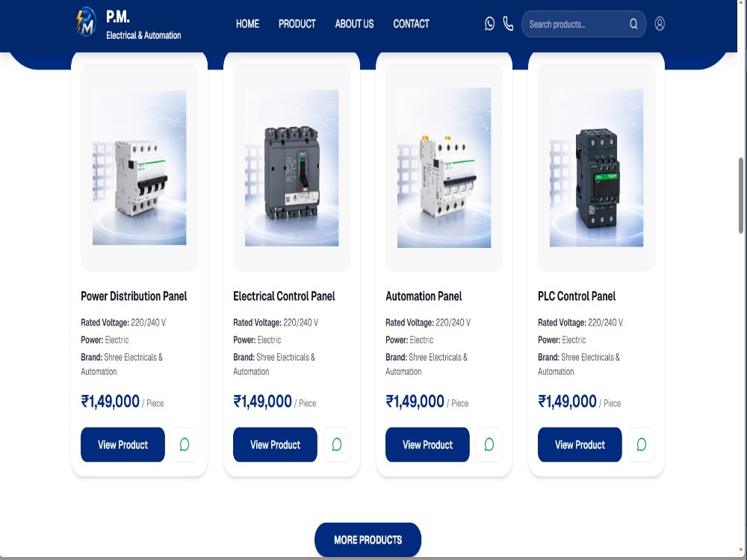Click Brand text on Electrical Control Panel card
The height and width of the screenshot is (560, 747).
tap(274, 364)
